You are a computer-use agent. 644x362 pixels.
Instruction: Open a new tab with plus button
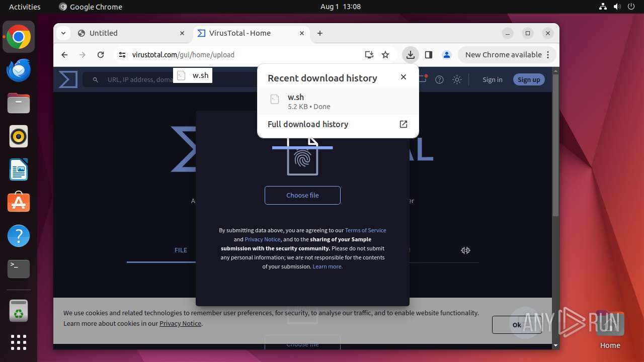pyautogui.click(x=320, y=33)
